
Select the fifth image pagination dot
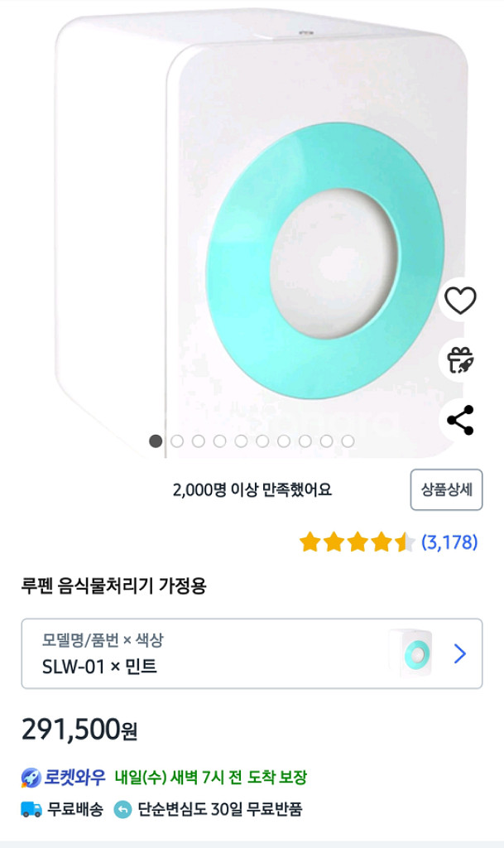[x=241, y=441]
